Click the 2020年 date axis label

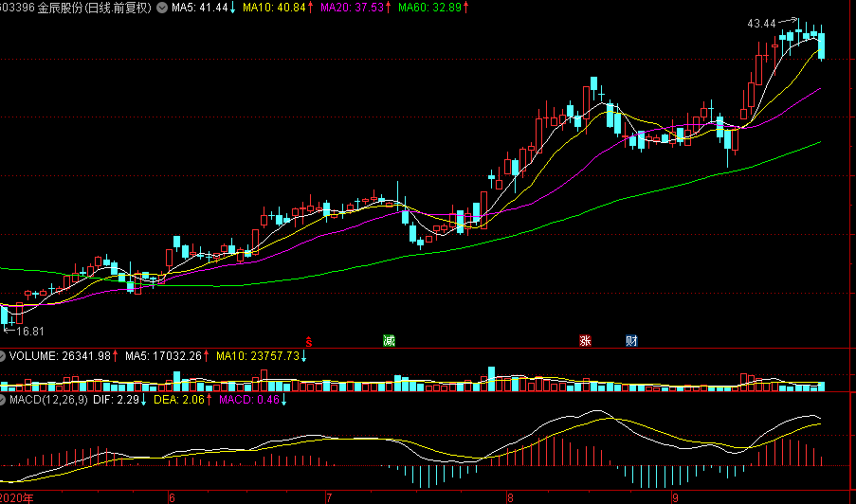click(17, 498)
